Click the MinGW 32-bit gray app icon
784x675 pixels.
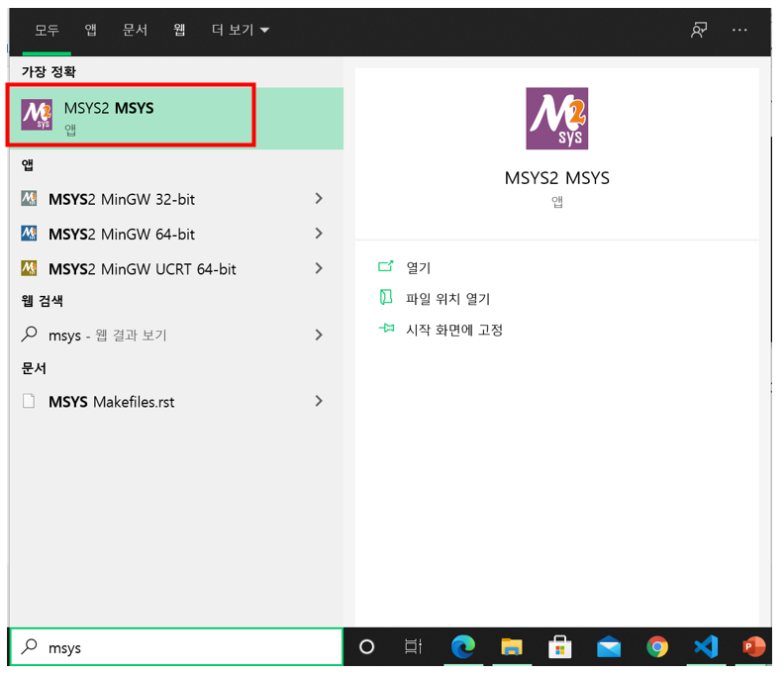pyautogui.click(x=29, y=199)
